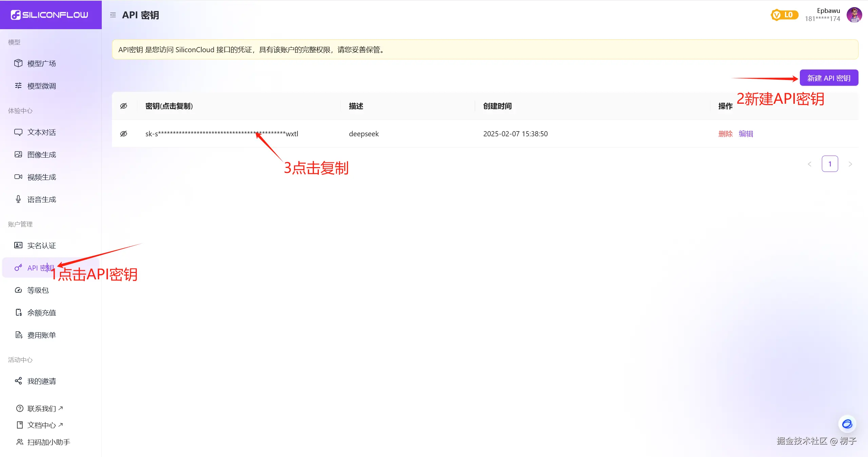Reveal the deepseek key with eye icon
The image size is (868, 457).
coord(124,134)
